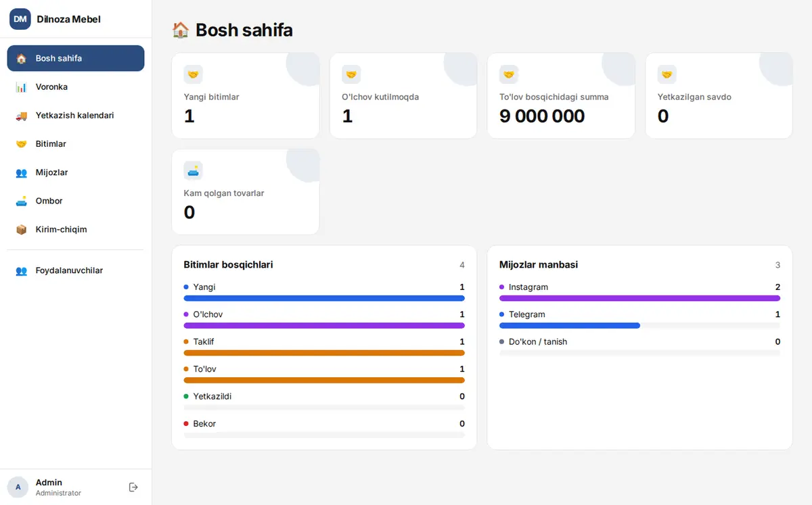812x505 pixels.
Task: Open the Bitimlar section
Action: pos(76,144)
